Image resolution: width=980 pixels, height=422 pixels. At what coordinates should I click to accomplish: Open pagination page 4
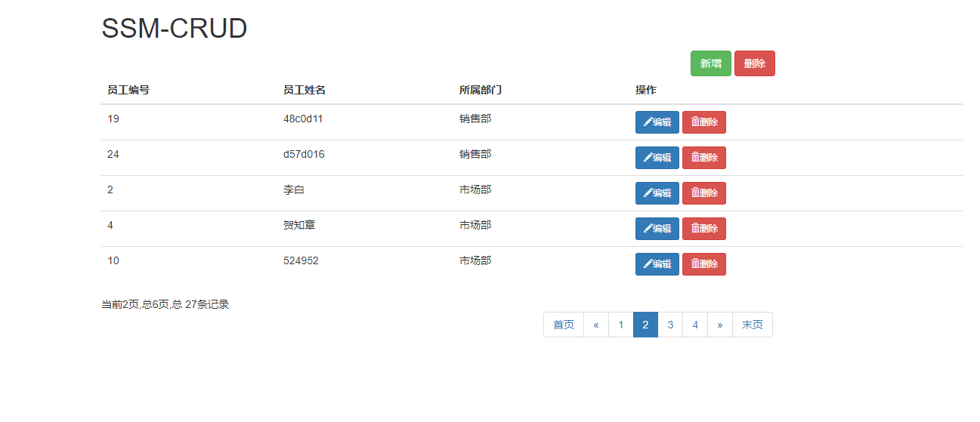click(x=695, y=325)
